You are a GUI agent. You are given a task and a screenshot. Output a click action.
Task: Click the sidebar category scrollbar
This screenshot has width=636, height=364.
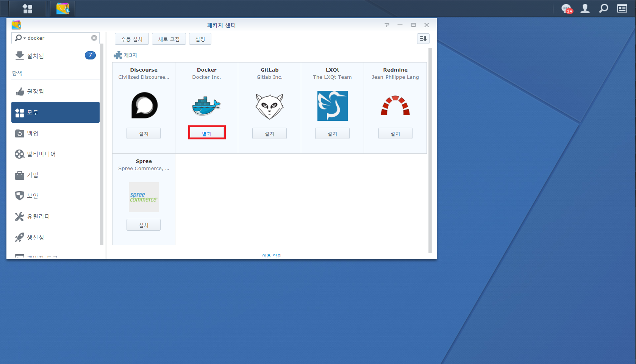click(x=102, y=144)
